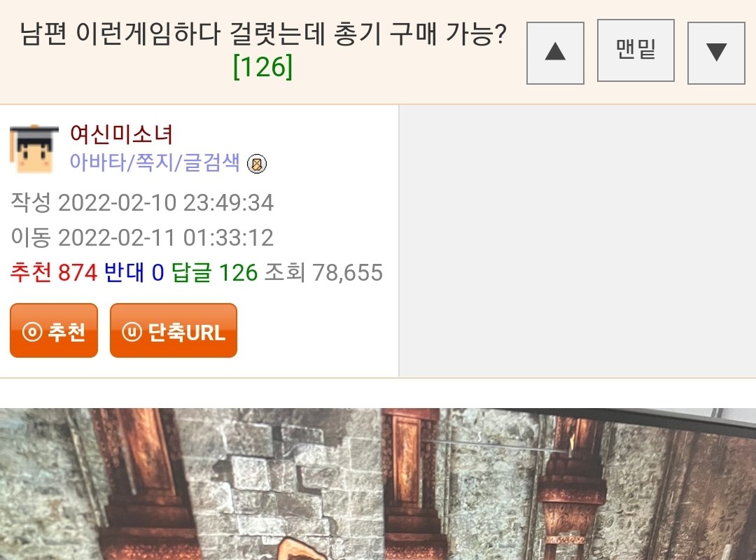Click the 작성 2022-02-10 timestamp

pyautogui.click(x=142, y=202)
